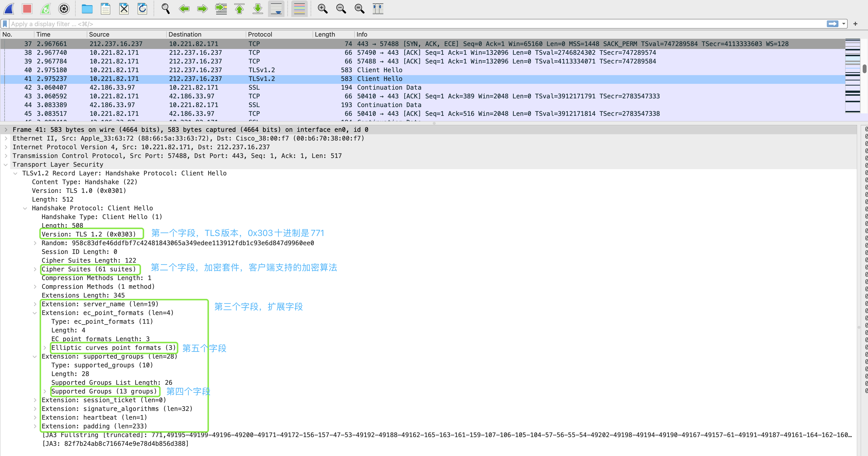The width and height of the screenshot is (868, 456).
Task: Reload the capture file icon
Action: [x=142, y=8]
